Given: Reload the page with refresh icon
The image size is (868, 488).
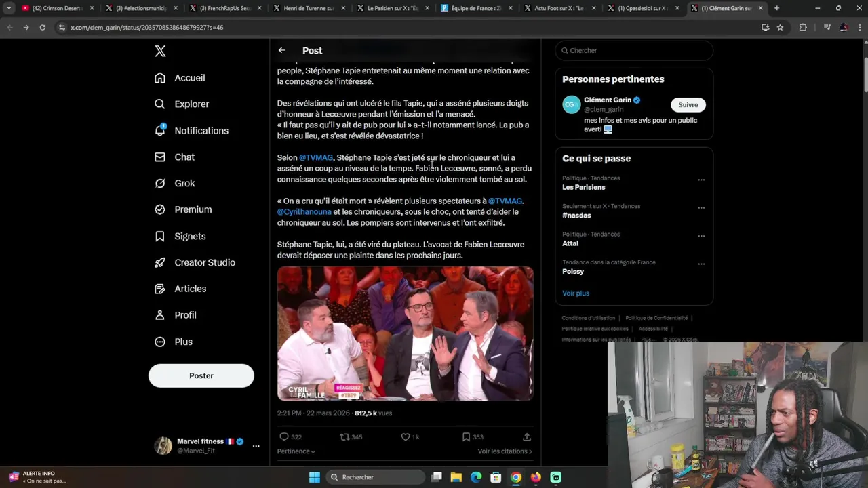Looking at the screenshot, I should coord(42,27).
